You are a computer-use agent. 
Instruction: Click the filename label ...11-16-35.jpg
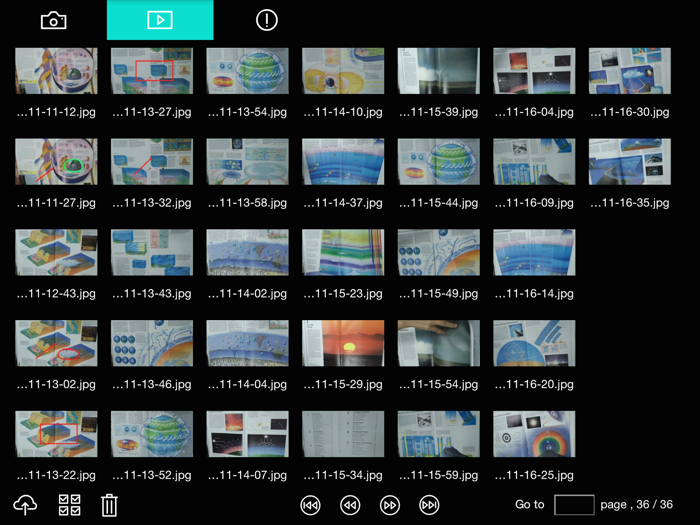pos(630,203)
